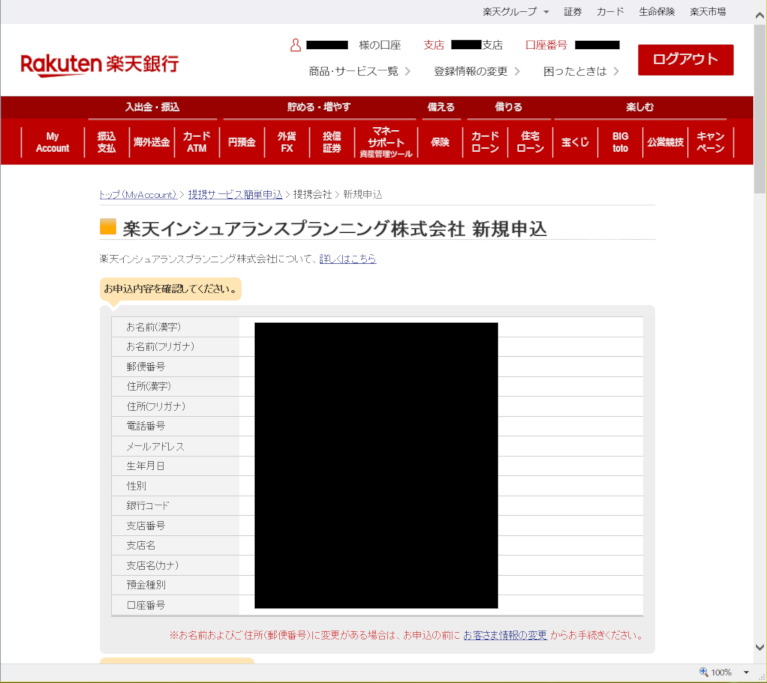Image resolution: width=767 pixels, height=683 pixels.
Task: Select 住宅ローン in navigation
Action: coord(530,142)
